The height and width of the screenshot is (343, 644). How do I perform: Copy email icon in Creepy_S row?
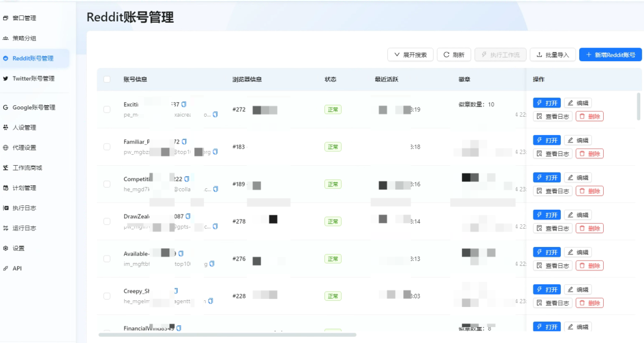[x=210, y=301]
